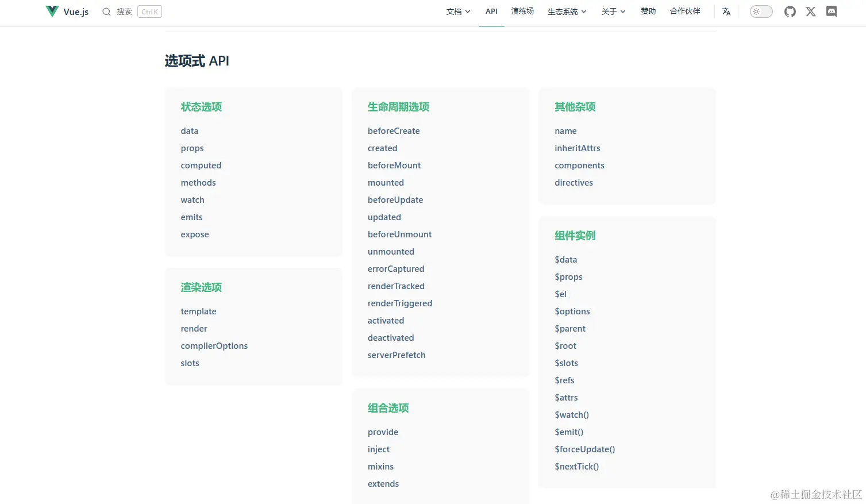Viewport: 866px width, 504px height.
Task: Open the 渲染选项 section heading
Action: point(201,287)
